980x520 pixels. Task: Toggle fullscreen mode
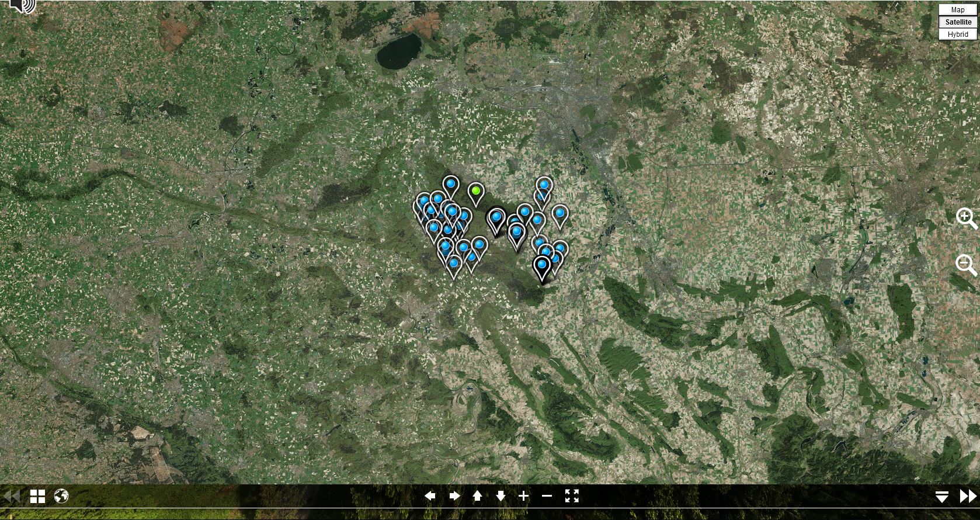click(572, 496)
